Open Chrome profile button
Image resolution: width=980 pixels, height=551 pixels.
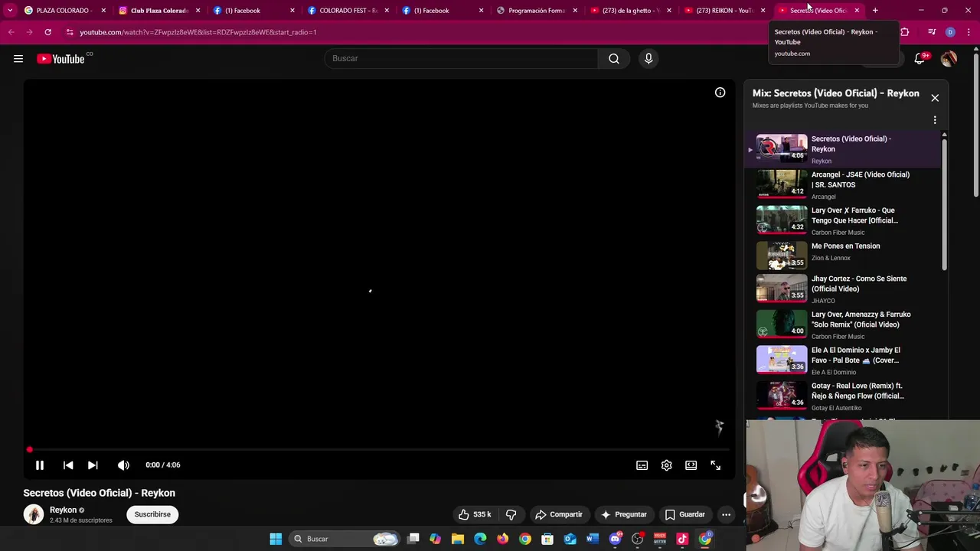pyautogui.click(x=950, y=32)
